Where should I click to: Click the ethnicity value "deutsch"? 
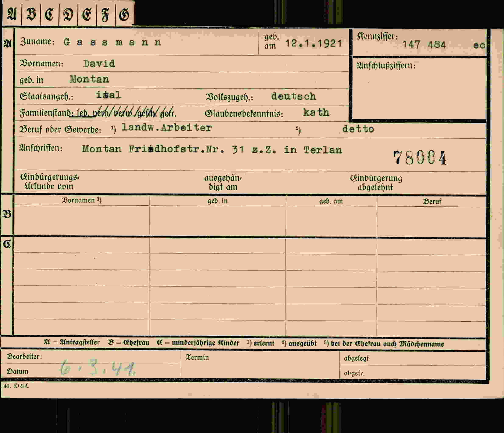tap(294, 96)
